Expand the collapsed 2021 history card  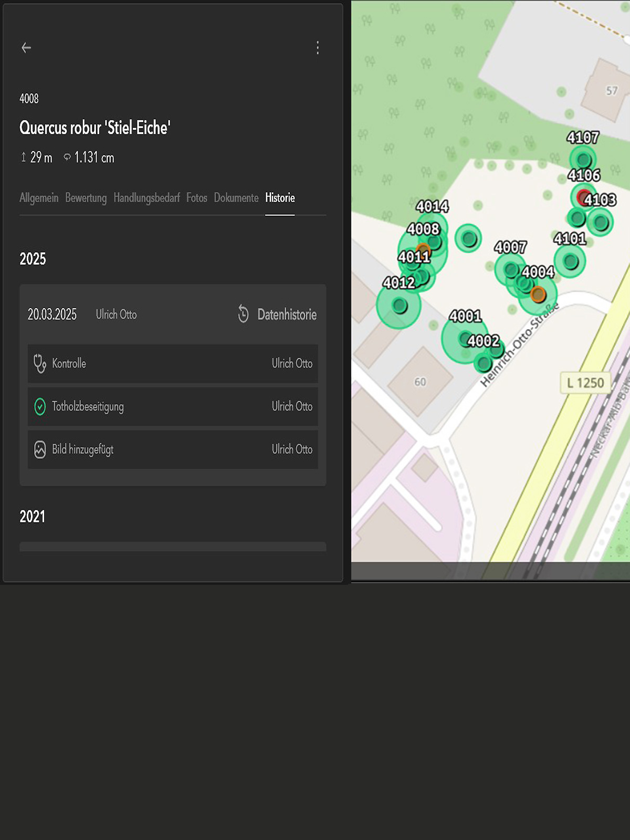coord(173,547)
